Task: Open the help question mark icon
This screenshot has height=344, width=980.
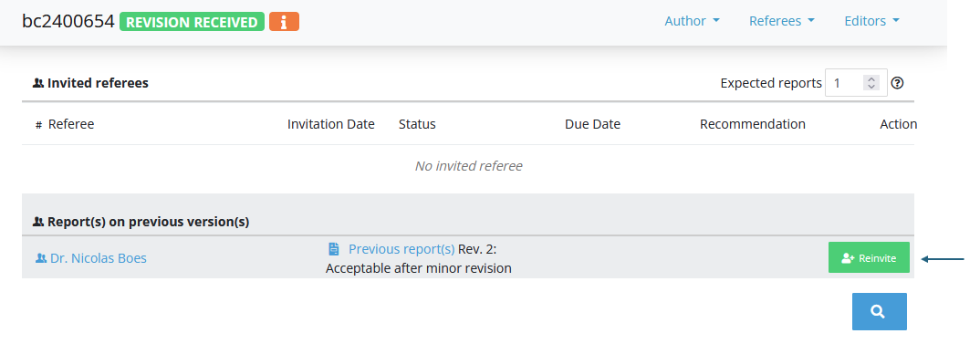Action: tap(898, 82)
